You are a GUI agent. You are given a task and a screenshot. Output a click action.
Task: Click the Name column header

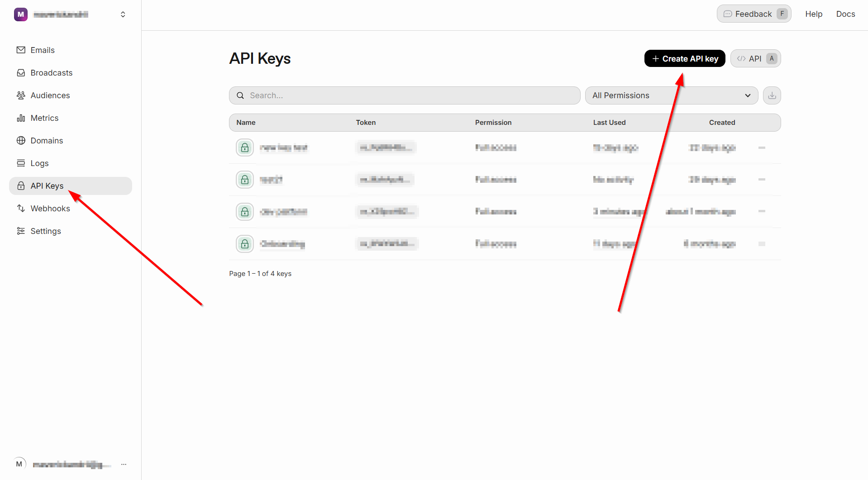[x=246, y=123]
